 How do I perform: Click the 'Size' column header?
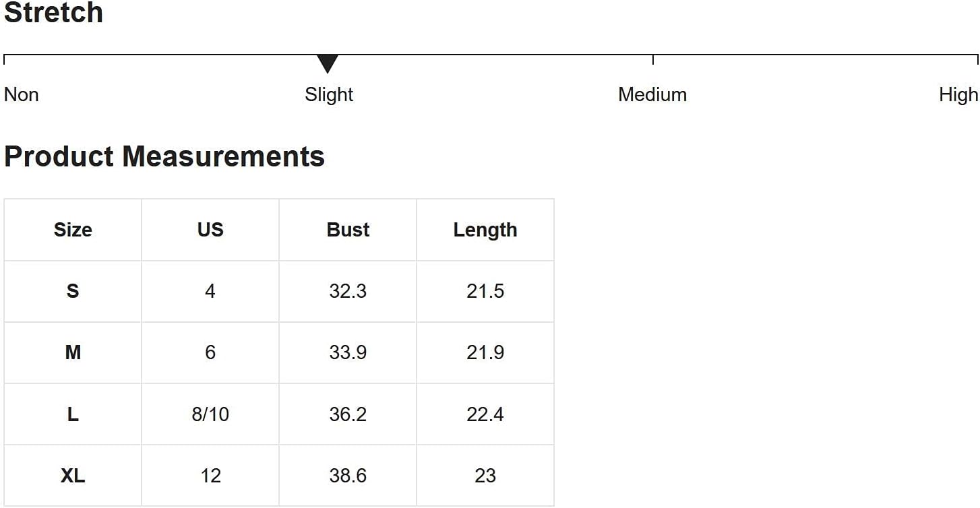click(73, 230)
